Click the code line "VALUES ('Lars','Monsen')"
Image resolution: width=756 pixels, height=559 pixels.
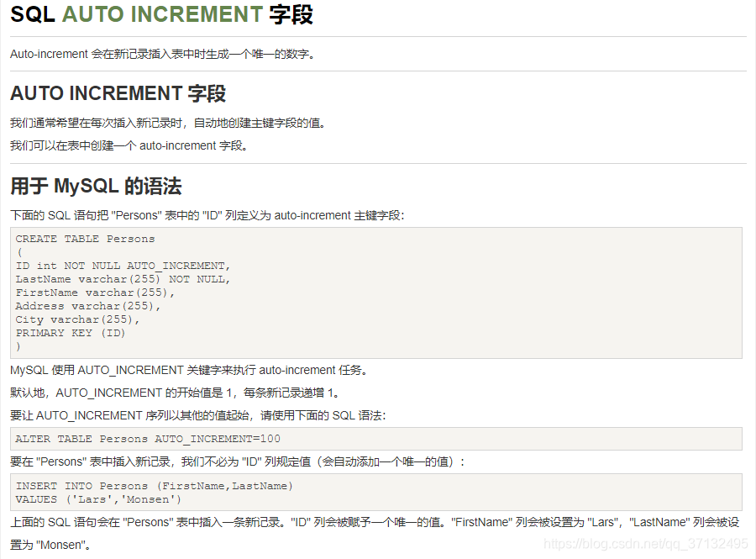98,499
